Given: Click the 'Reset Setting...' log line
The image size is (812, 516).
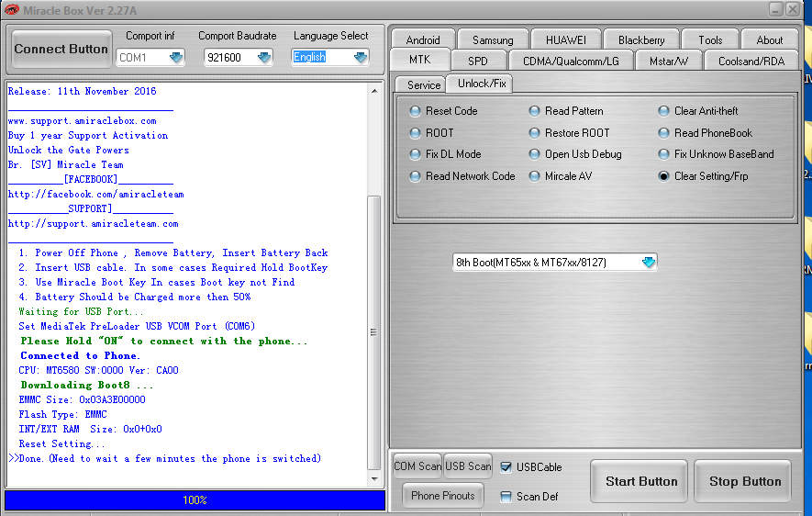Looking at the screenshot, I should [x=61, y=444].
